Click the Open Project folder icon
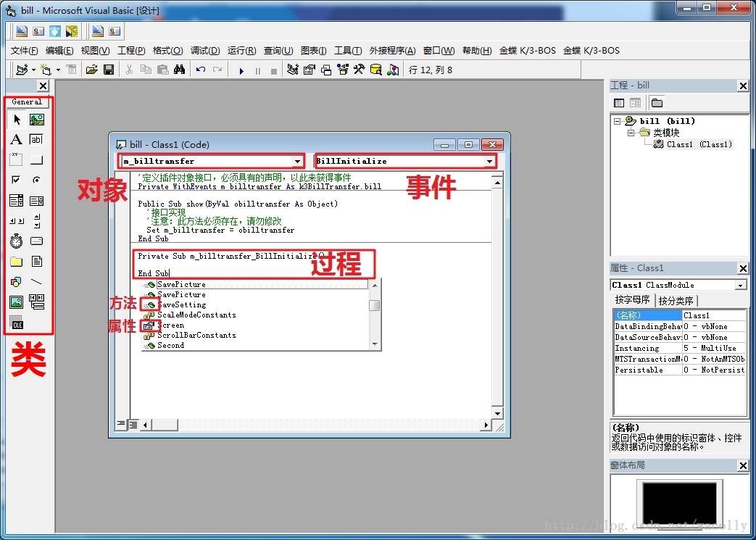This screenshot has width=756, height=540. point(91,70)
